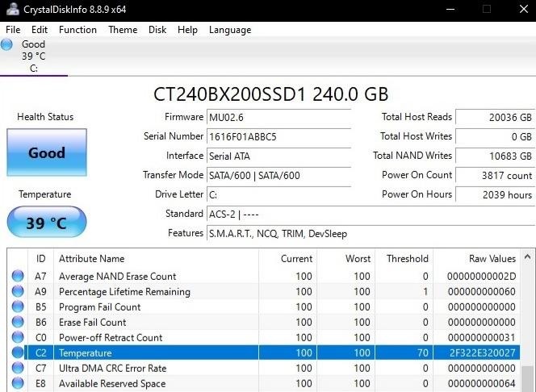Click status orb in the Temperature C2 row

click(18, 352)
